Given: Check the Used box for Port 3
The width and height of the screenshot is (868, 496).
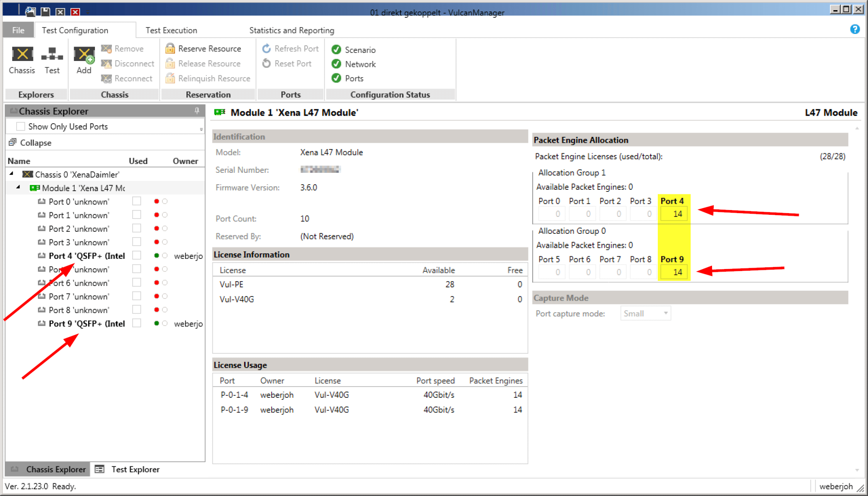Looking at the screenshot, I should click(x=136, y=242).
